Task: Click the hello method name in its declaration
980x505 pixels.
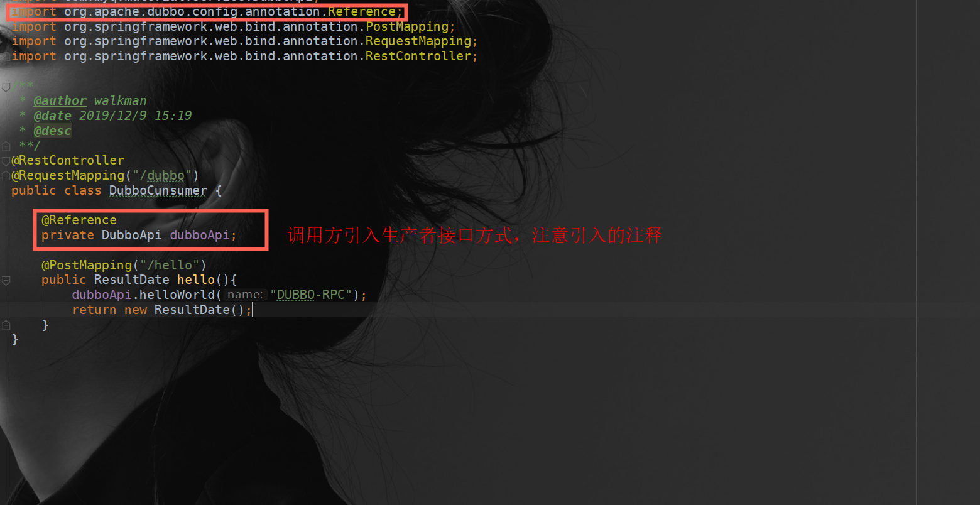Action: coord(196,280)
